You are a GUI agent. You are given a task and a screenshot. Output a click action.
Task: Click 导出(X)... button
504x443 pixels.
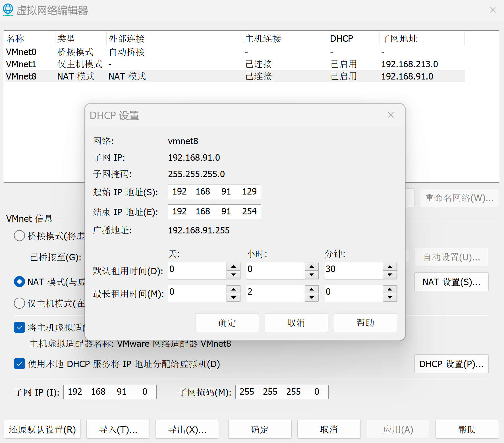tap(187, 429)
